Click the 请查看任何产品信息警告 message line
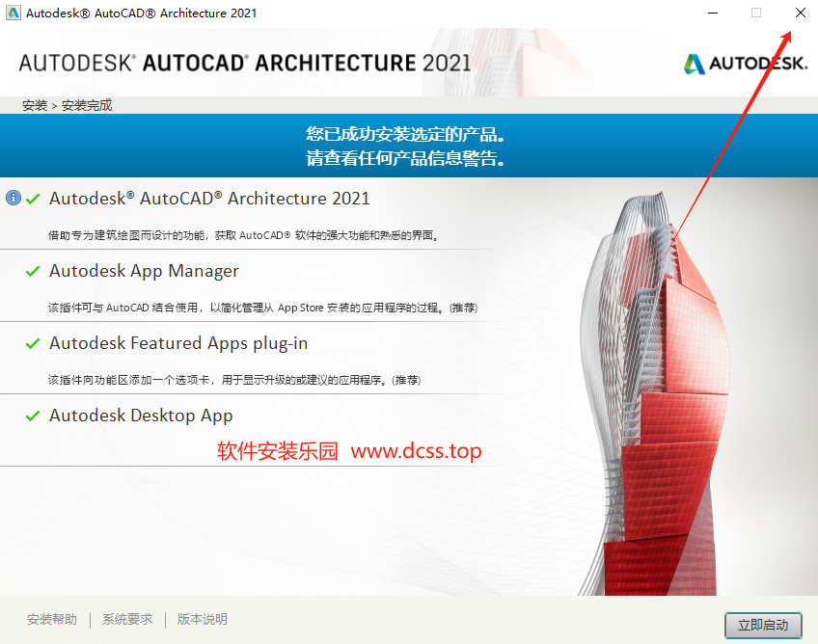Image resolution: width=818 pixels, height=644 pixels. click(x=406, y=158)
